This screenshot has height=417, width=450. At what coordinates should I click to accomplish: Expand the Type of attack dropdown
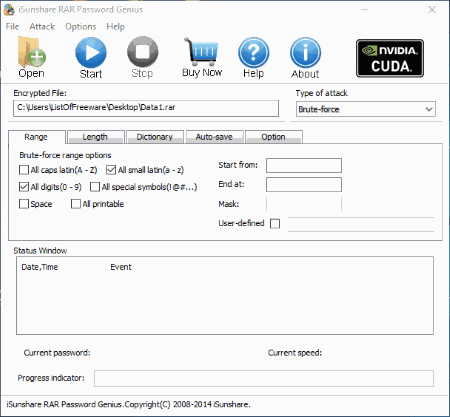pyautogui.click(x=366, y=109)
